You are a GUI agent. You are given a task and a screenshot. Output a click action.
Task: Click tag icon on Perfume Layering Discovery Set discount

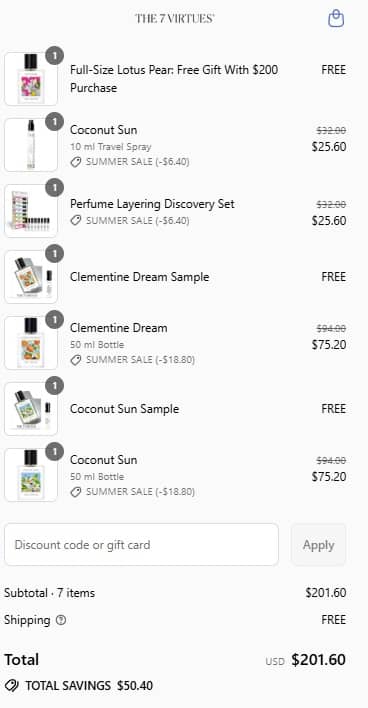pos(76,221)
